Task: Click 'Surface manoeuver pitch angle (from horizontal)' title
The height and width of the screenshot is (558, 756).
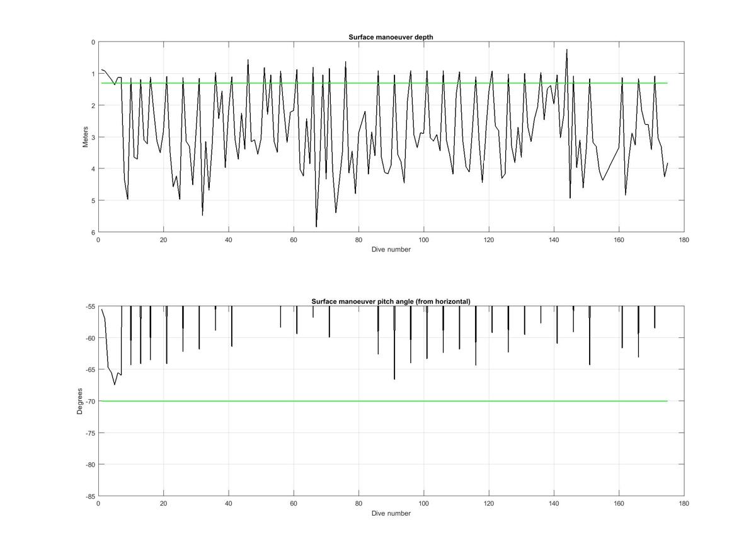Action: [391, 301]
